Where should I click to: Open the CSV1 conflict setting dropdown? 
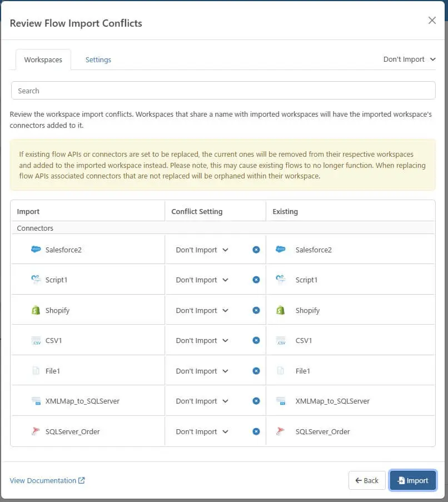202,341
